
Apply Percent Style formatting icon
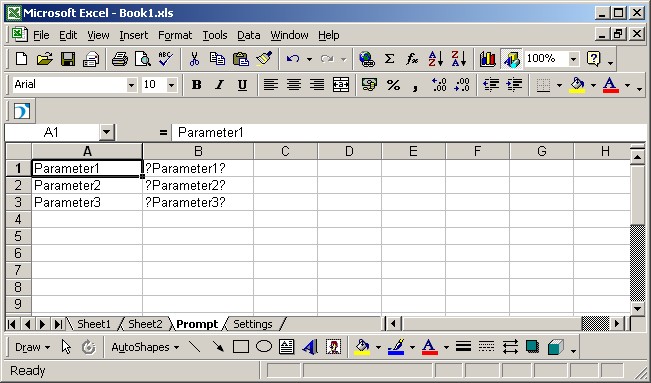[393, 85]
